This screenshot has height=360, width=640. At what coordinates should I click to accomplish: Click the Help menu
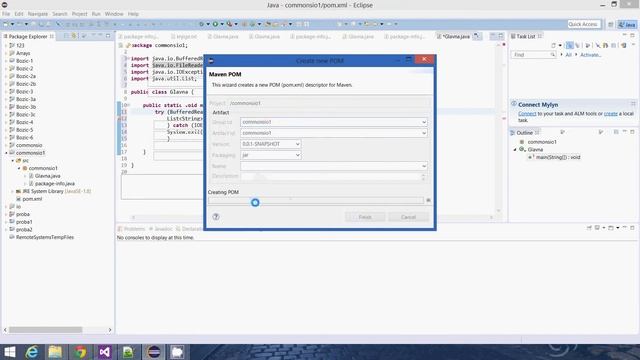pyautogui.click(x=133, y=14)
